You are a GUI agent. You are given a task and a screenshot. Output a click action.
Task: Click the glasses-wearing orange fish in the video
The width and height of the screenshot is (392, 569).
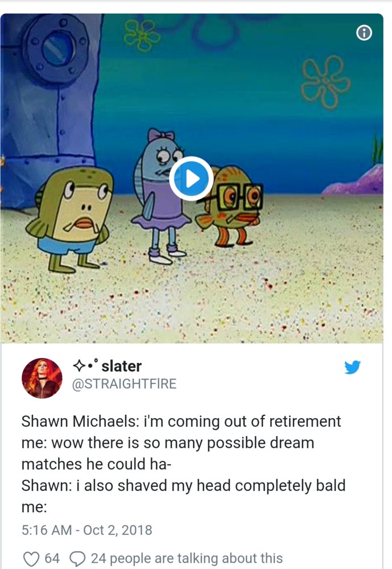pos(229,206)
